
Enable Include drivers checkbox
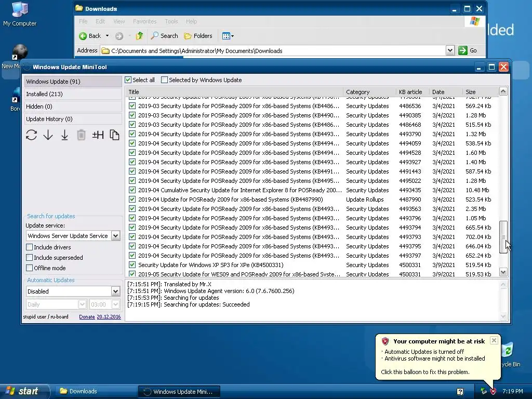[30, 247]
